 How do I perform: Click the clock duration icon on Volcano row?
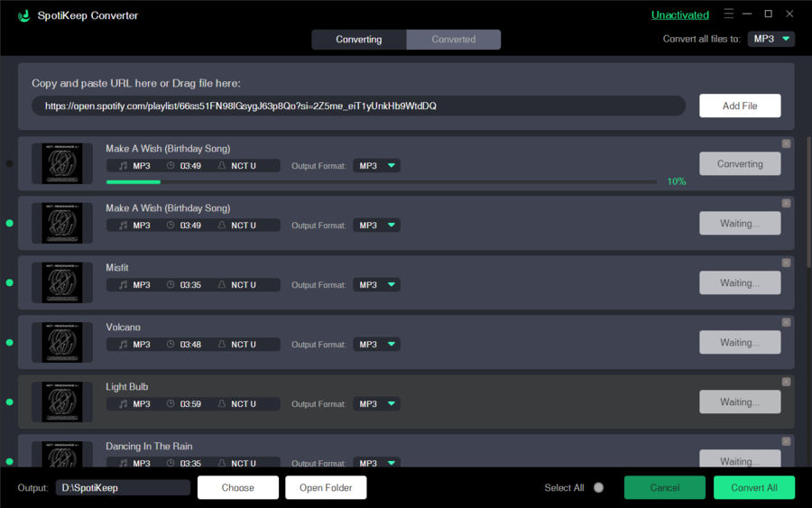coord(170,345)
